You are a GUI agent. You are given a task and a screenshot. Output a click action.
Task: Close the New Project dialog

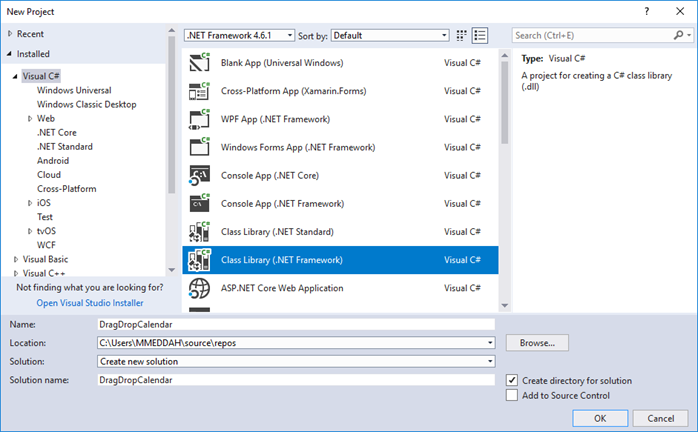pos(680,12)
